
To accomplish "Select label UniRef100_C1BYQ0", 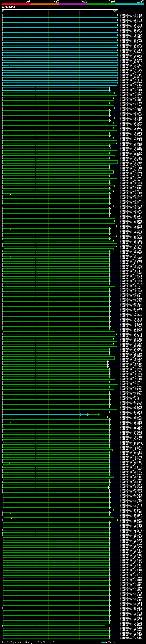I will [x=131, y=520].
